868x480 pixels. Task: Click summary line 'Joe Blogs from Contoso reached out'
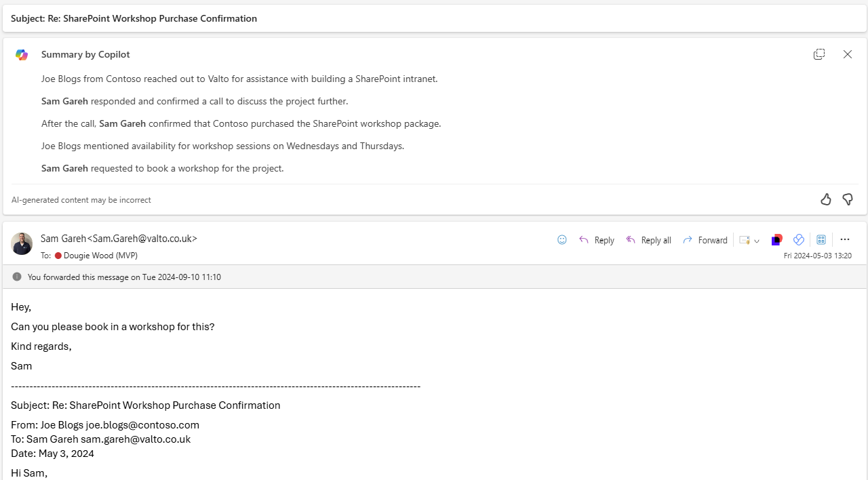(239, 79)
